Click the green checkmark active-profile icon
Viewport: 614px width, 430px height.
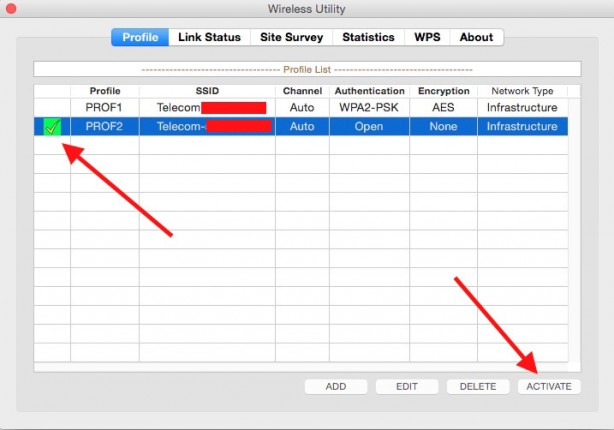tap(52, 126)
